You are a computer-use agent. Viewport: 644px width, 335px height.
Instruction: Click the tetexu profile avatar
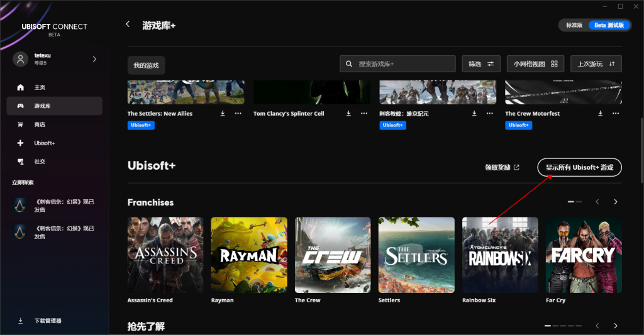[x=20, y=59]
